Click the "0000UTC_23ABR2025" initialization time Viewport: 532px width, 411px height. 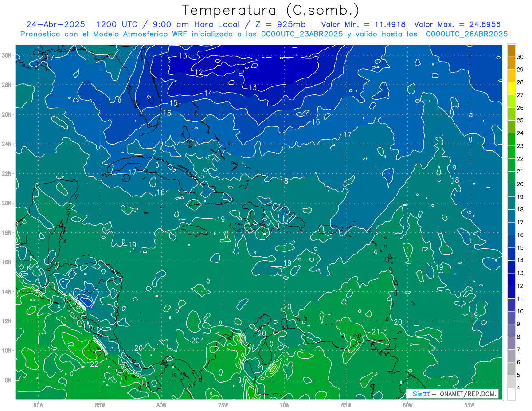[x=301, y=34]
